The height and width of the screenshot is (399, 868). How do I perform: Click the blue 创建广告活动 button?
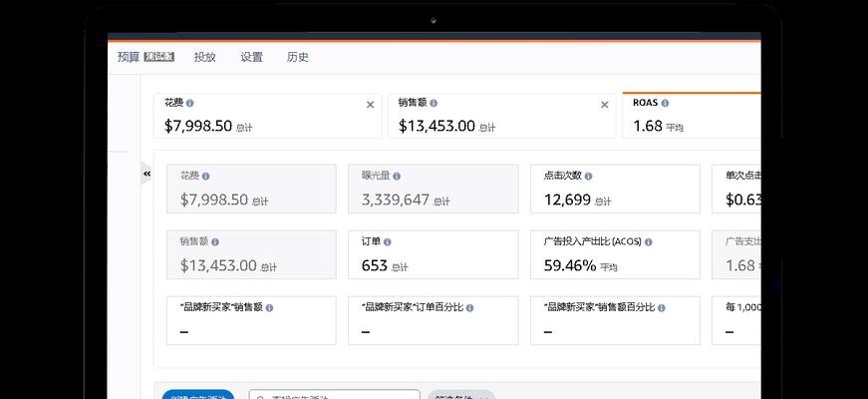click(x=198, y=395)
